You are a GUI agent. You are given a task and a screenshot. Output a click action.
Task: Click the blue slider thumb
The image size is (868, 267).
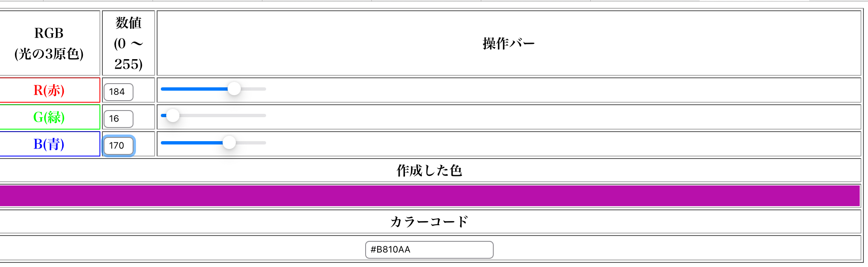click(x=229, y=143)
